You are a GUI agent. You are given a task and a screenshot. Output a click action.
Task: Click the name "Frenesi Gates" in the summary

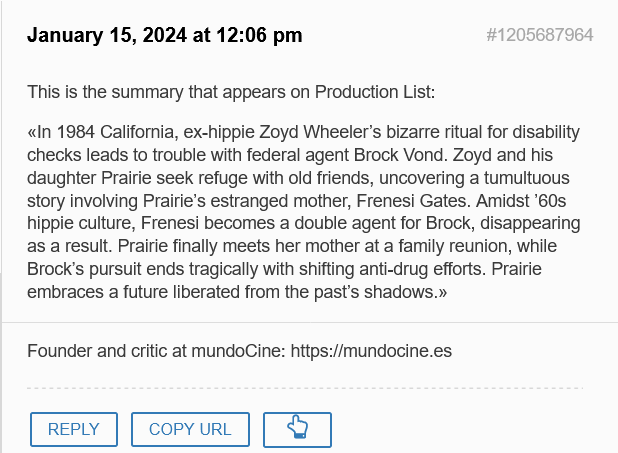[413, 201]
